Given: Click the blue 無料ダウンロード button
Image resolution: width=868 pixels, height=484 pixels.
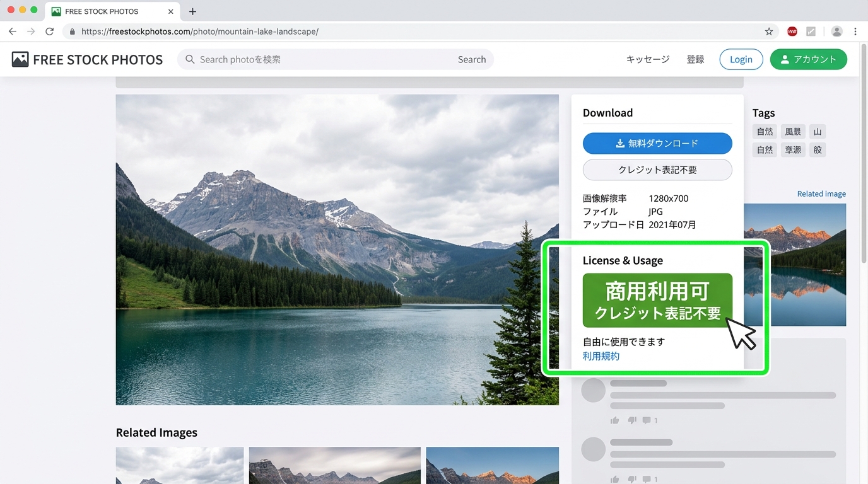Looking at the screenshot, I should 657,143.
